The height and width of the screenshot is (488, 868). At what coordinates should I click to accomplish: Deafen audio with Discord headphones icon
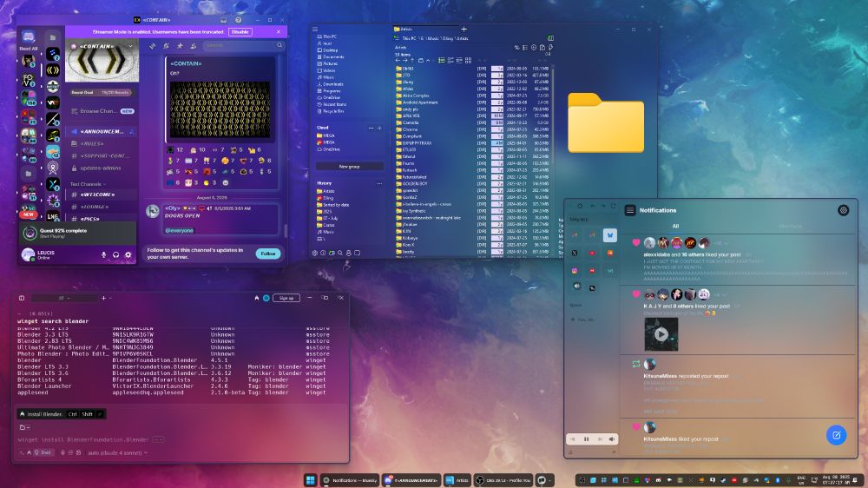pos(115,254)
